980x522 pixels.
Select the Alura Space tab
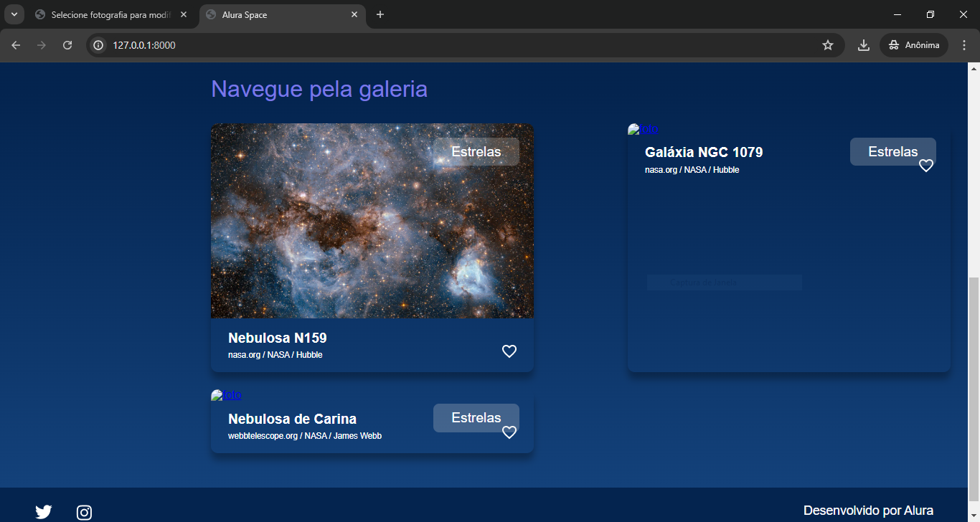coord(282,14)
